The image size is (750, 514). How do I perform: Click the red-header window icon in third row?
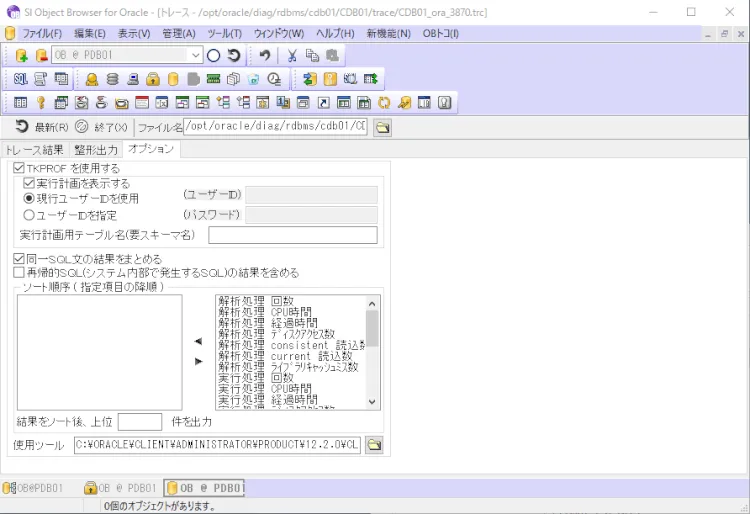pyautogui.click(x=142, y=102)
